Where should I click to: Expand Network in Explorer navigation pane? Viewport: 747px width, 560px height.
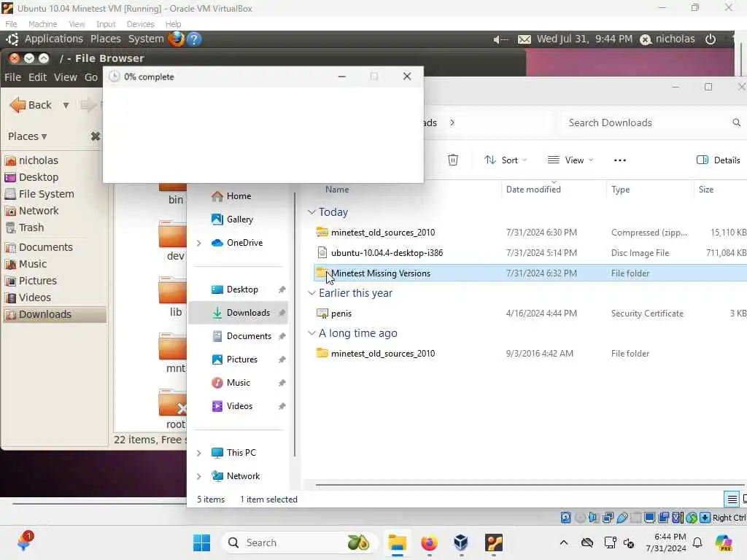coord(199,476)
